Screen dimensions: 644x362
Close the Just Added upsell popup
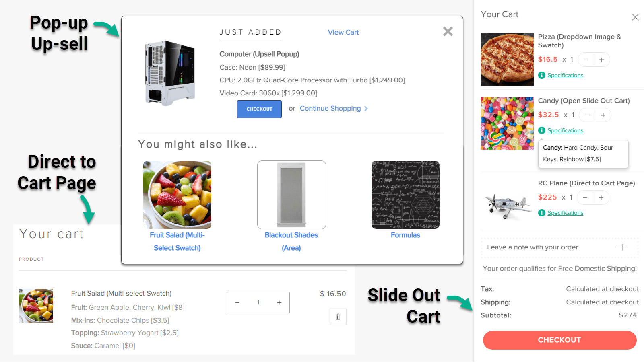(x=448, y=31)
